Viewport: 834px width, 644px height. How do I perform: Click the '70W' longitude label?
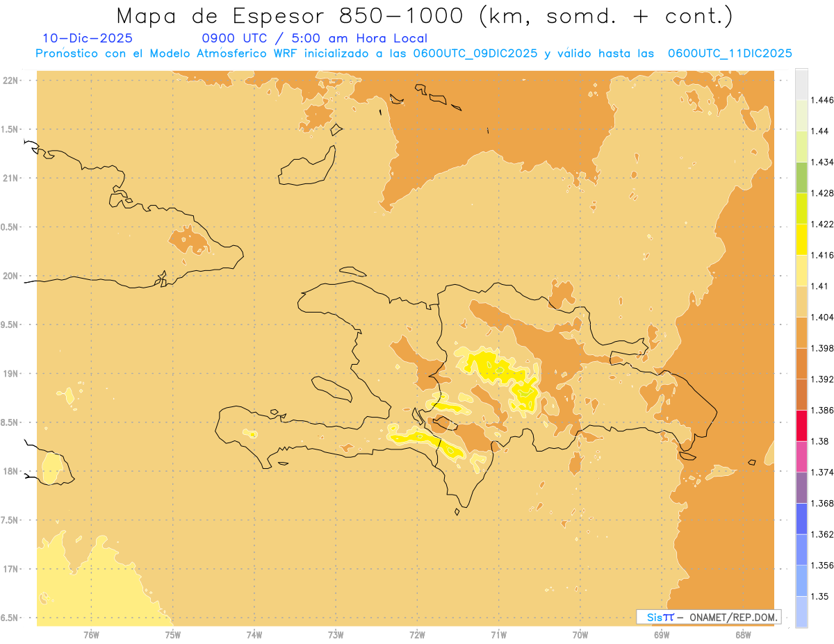tap(580, 635)
